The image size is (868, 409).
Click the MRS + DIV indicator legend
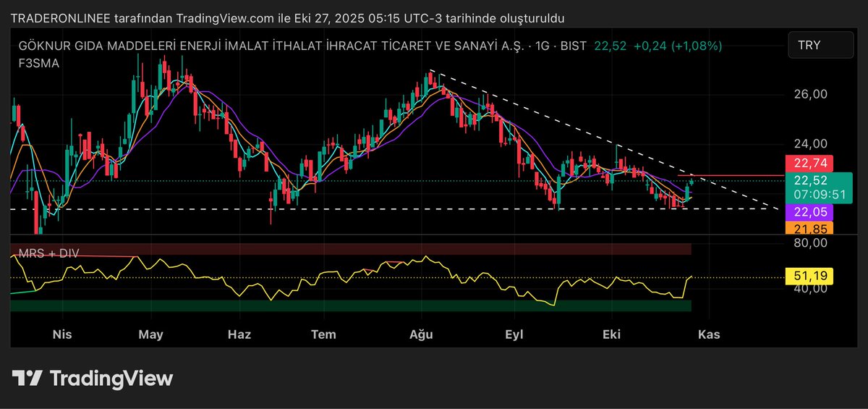[x=49, y=253]
